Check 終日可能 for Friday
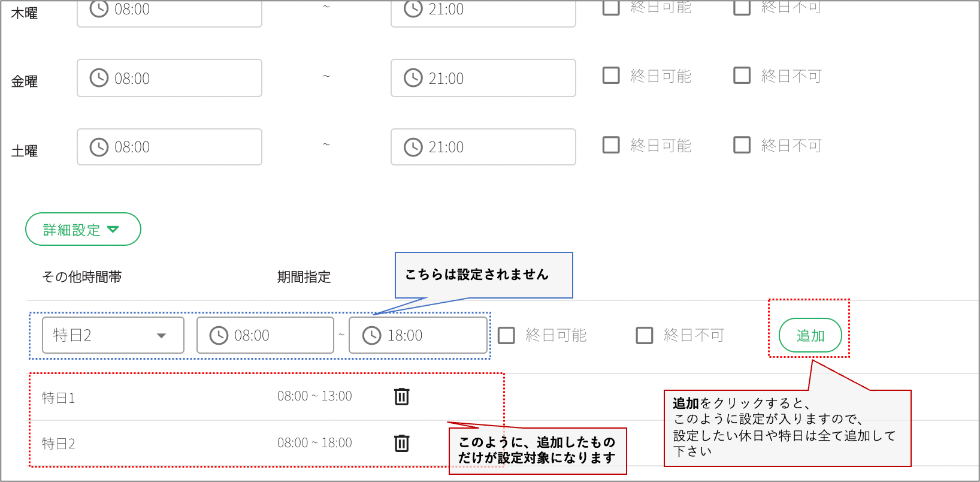Image resolution: width=980 pixels, height=482 pixels. pos(611,76)
